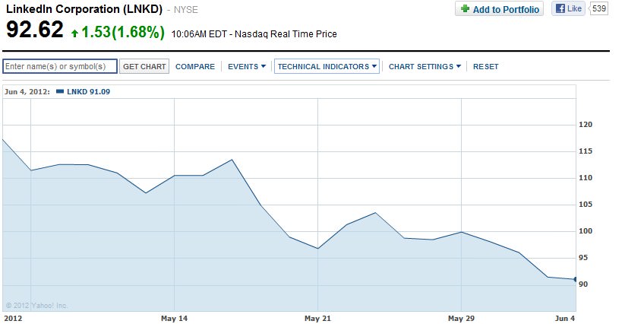Click the green up arrow price change icon

click(74, 33)
